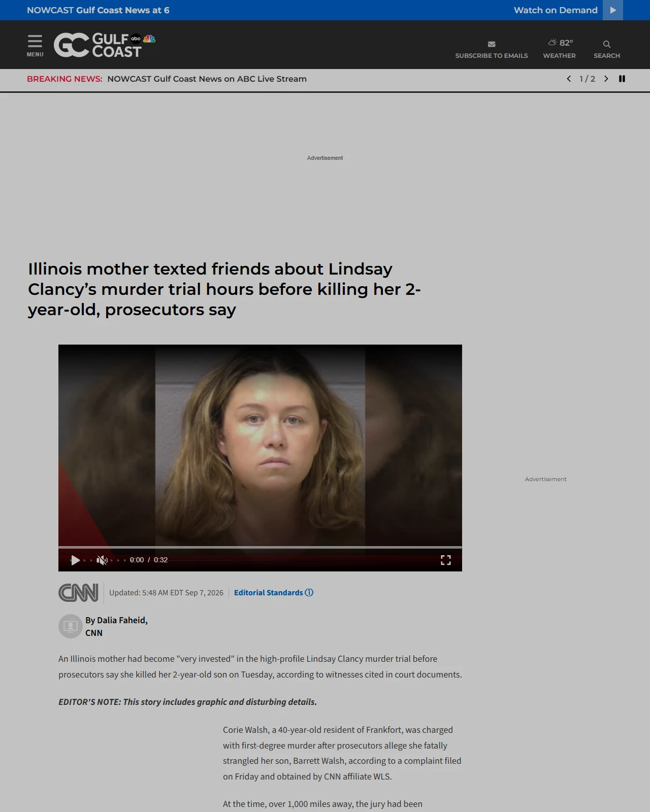Click the Editorial Standards info icon
This screenshot has height=812, width=650.
coord(309,593)
